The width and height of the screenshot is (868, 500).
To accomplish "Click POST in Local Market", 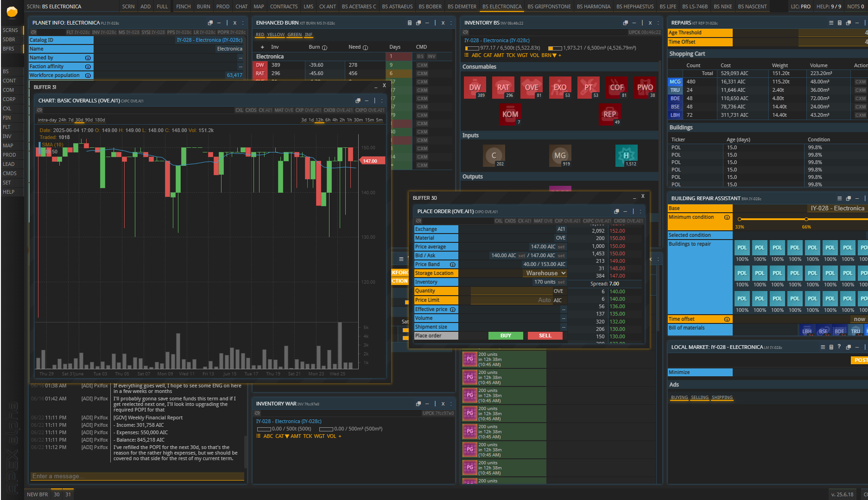I will 860,360.
